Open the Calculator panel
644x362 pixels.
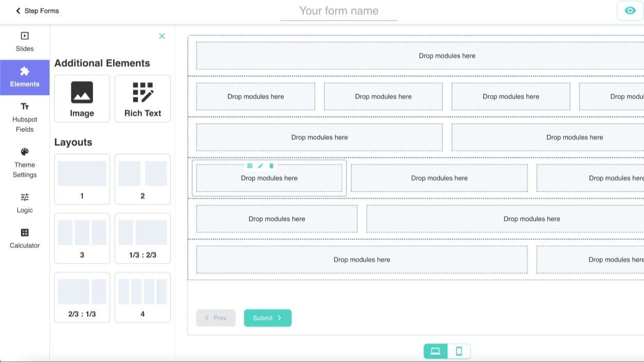pyautogui.click(x=24, y=238)
